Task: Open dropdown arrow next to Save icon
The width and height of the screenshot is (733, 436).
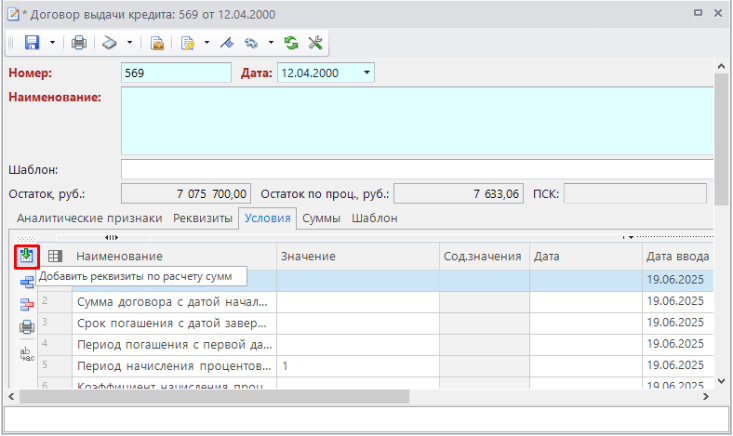Action: (x=51, y=43)
